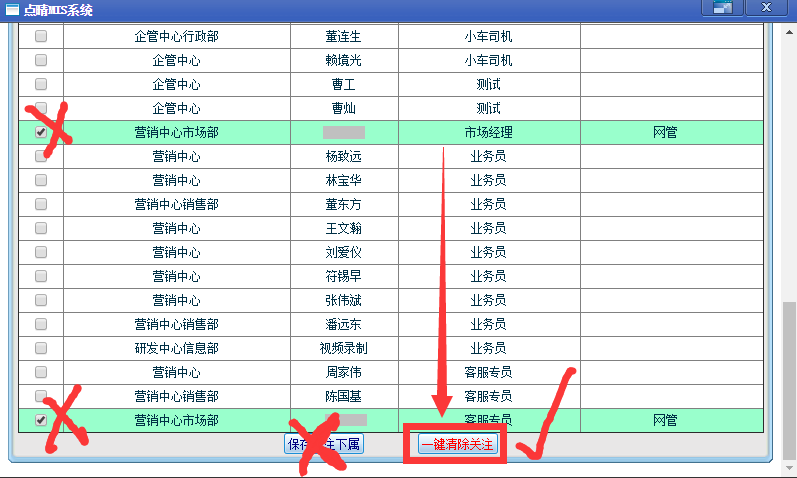
Task: Click 测试 in the 曹工 row
Action: point(488,84)
